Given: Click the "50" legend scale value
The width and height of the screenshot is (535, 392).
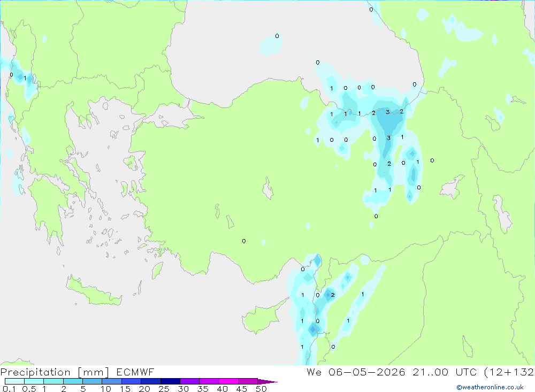Looking at the screenshot, I should [261, 389].
